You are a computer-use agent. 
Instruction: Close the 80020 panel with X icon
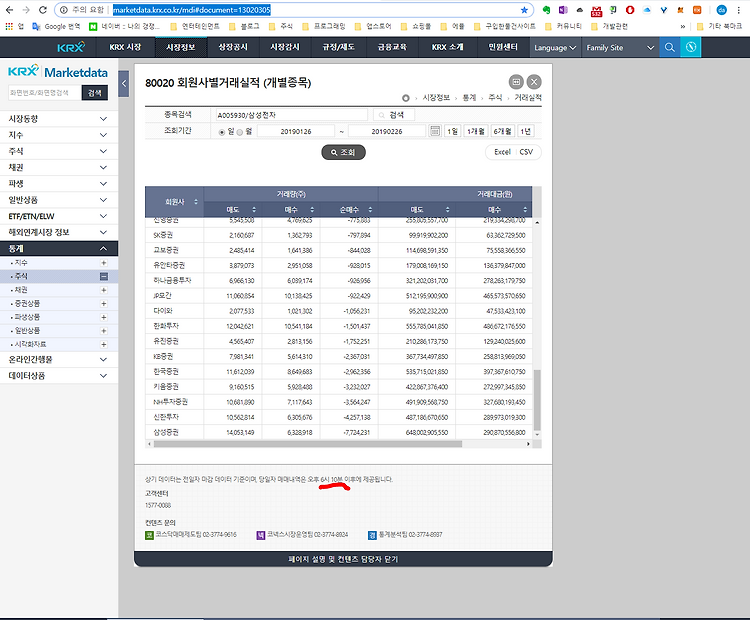coord(534,82)
